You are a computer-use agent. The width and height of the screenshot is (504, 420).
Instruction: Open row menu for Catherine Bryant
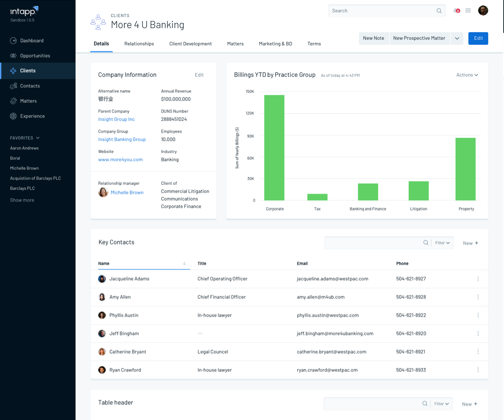[x=478, y=352]
